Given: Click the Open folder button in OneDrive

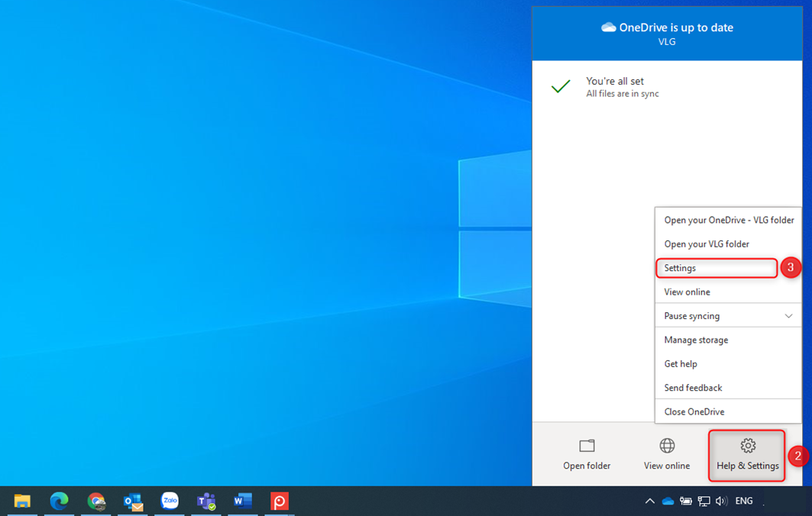Looking at the screenshot, I should [x=587, y=454].
